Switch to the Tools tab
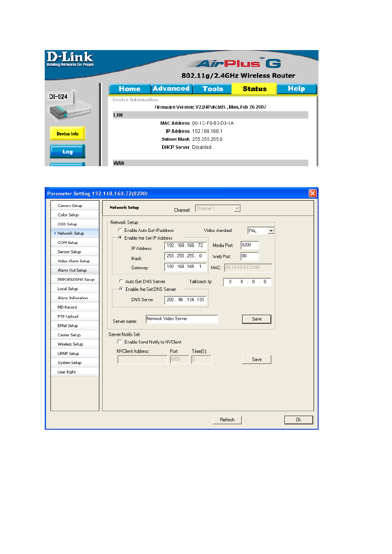Viewport: 392px width, 554px height. [x=213, y=89]
